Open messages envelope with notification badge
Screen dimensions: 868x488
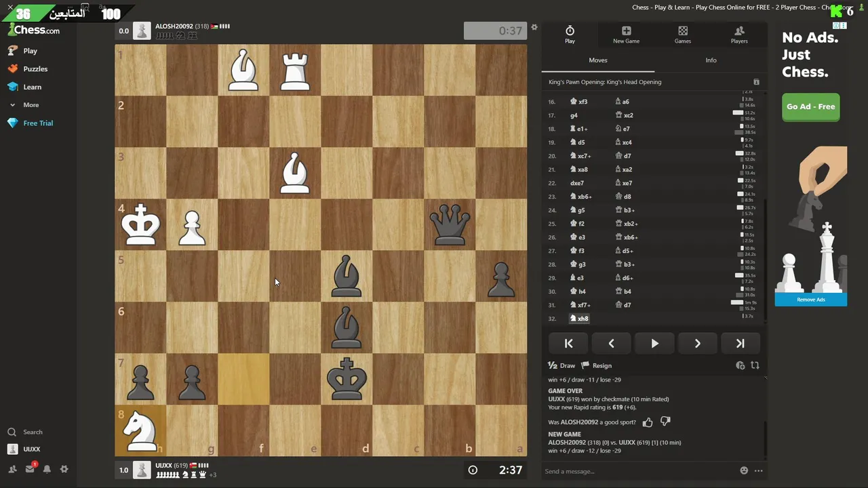[x=30, y=468]
